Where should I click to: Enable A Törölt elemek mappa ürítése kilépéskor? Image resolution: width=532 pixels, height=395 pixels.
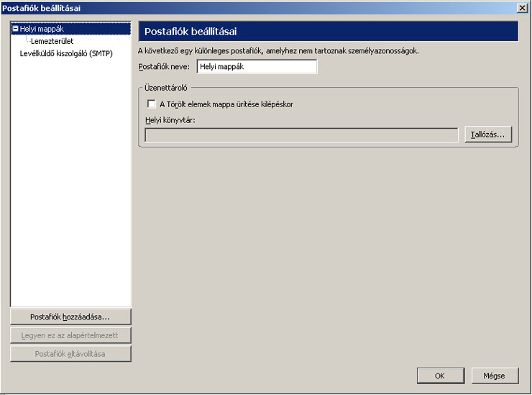[x=151, y=104]
